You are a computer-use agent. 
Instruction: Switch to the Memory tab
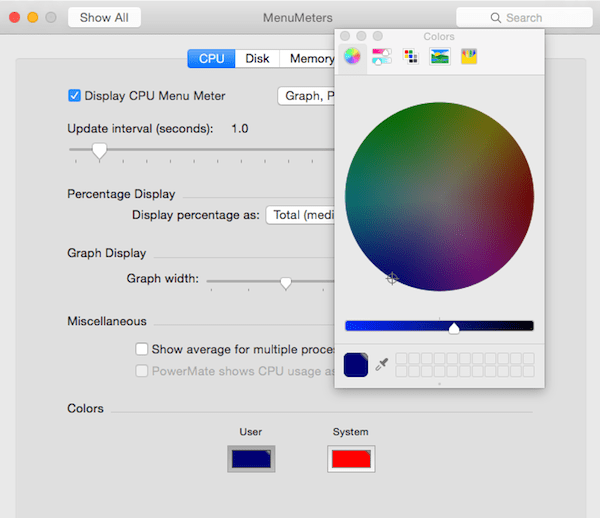tap(307, 59)
